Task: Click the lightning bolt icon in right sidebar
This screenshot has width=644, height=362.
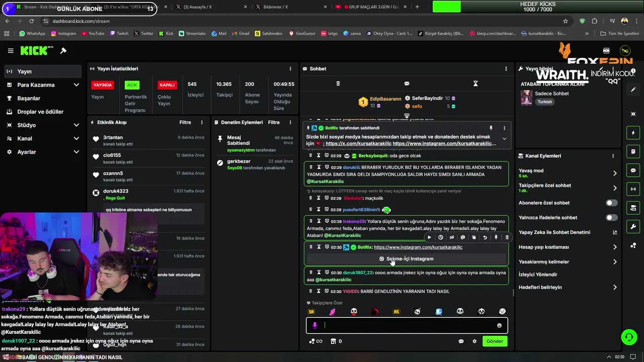Action: point(633,133)
